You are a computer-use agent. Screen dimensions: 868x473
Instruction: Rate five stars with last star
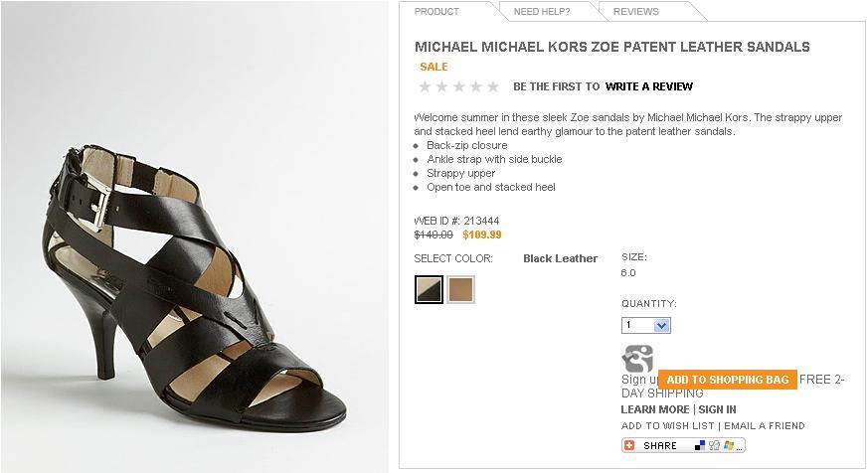pos(493,86)
